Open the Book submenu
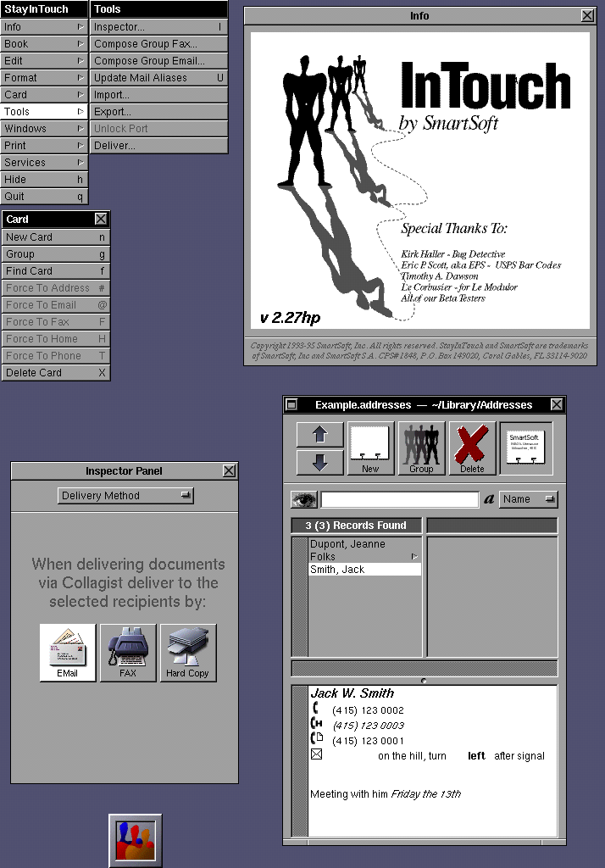Screen dimensions: 605x868 44,44
